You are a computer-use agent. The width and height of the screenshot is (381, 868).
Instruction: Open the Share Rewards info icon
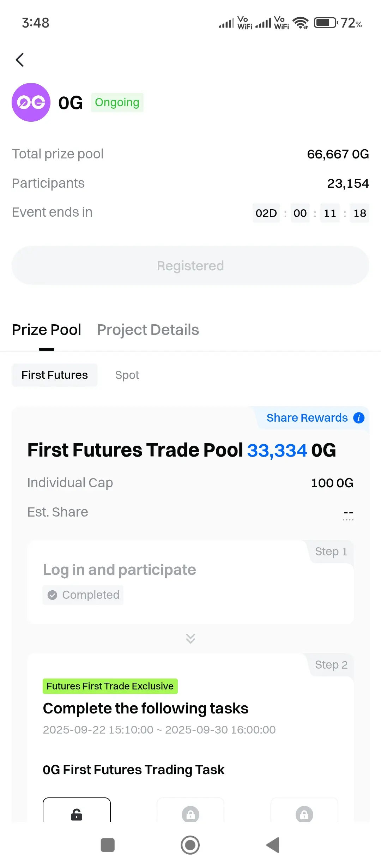359,418
